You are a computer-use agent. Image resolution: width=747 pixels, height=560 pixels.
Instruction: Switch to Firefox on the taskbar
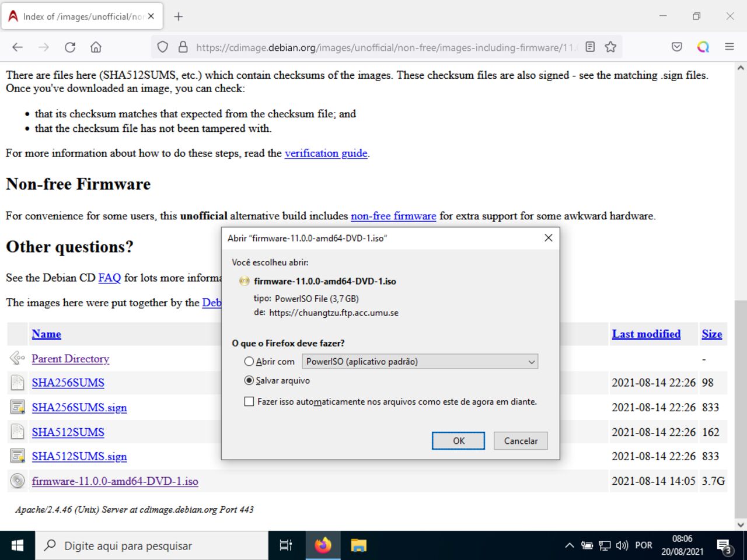point(323,545)
